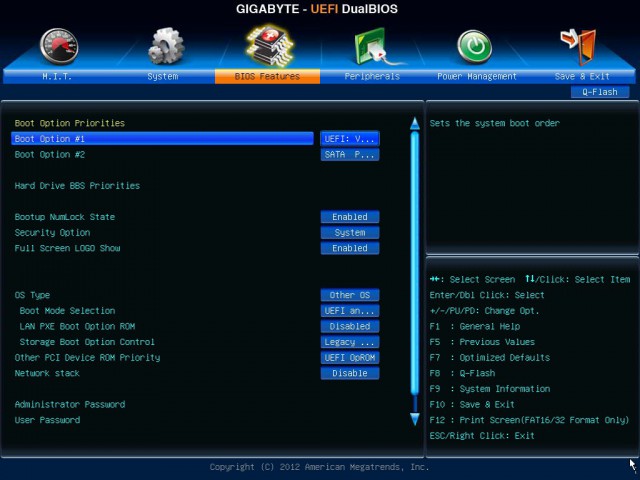Click the F9 System Information help line
This screenshot has width=640, height=480.
(x=490, y=389)
